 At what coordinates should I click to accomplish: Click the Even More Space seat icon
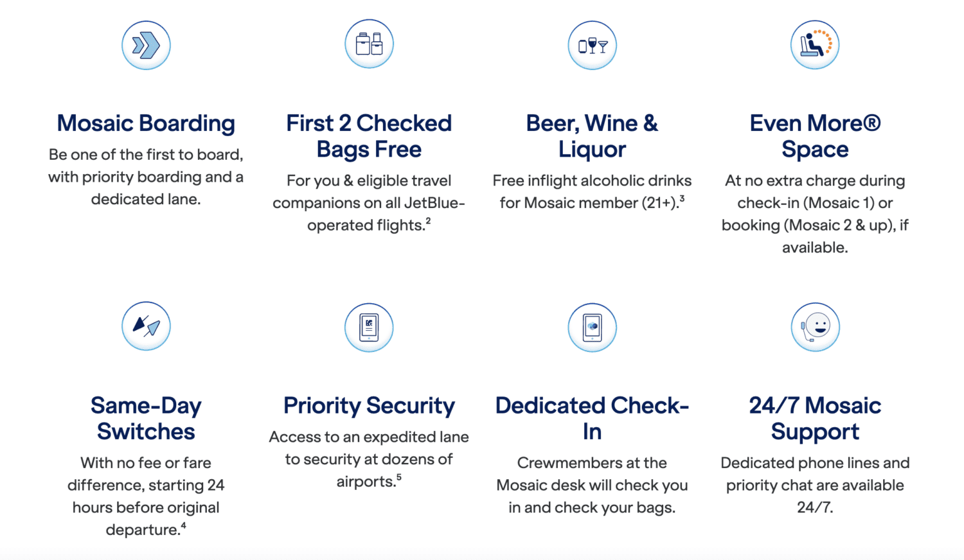pos(815,44)
